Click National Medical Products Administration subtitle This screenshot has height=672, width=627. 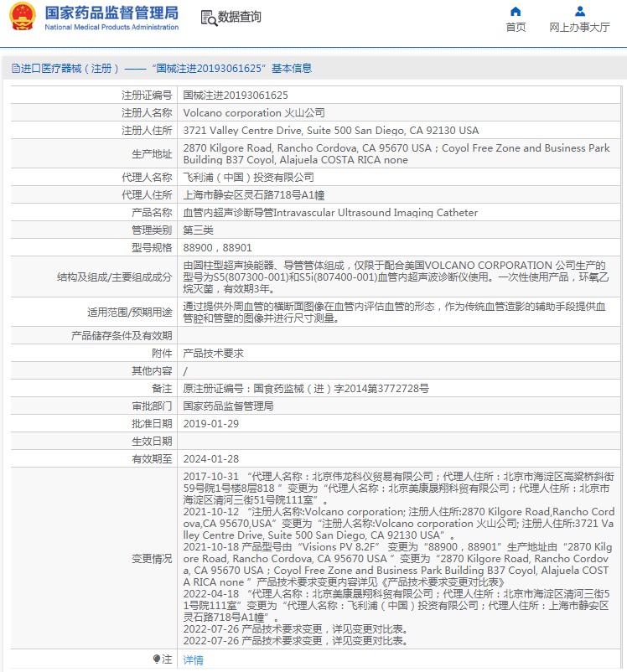point(111,27)
